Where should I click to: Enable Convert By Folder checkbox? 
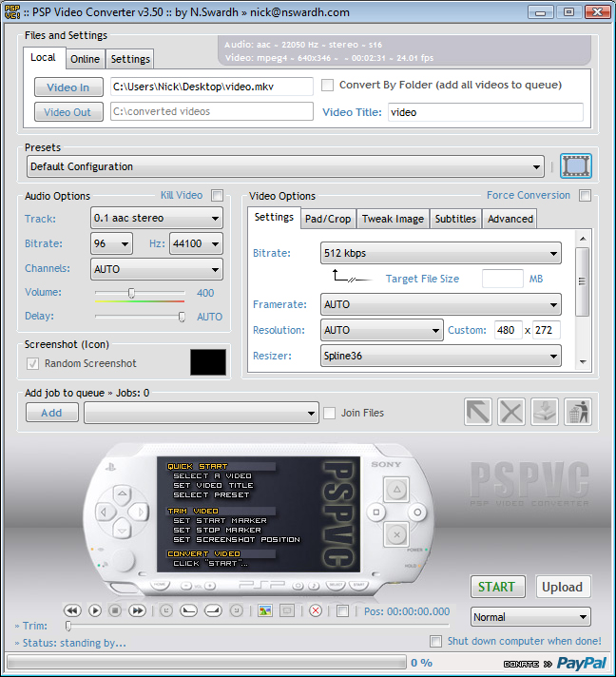click(328, 85)
